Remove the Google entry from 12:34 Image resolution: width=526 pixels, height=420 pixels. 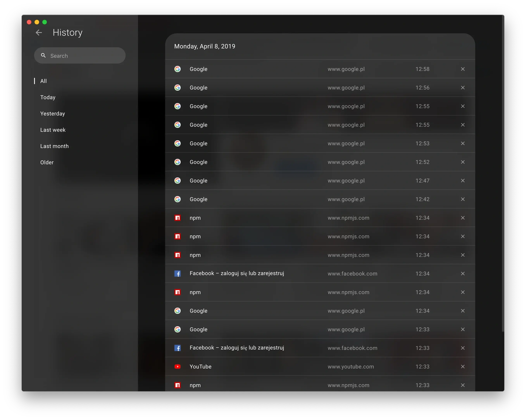(x=463, y=311)
